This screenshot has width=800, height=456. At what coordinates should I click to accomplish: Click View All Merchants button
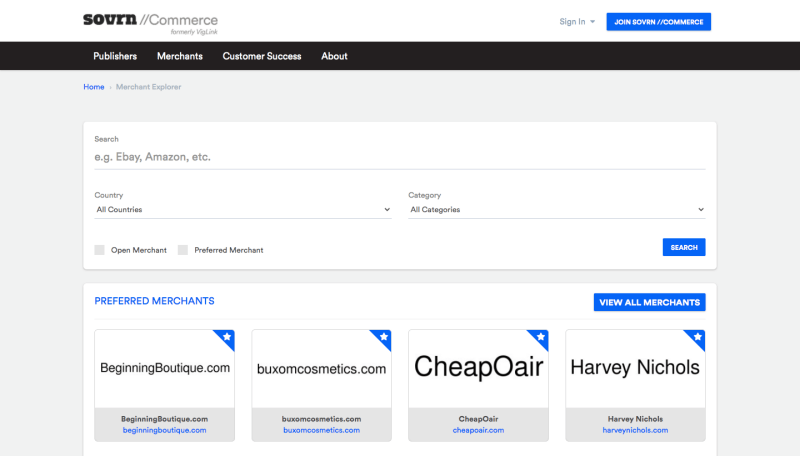pyautogui.click(x=649, y=302)
